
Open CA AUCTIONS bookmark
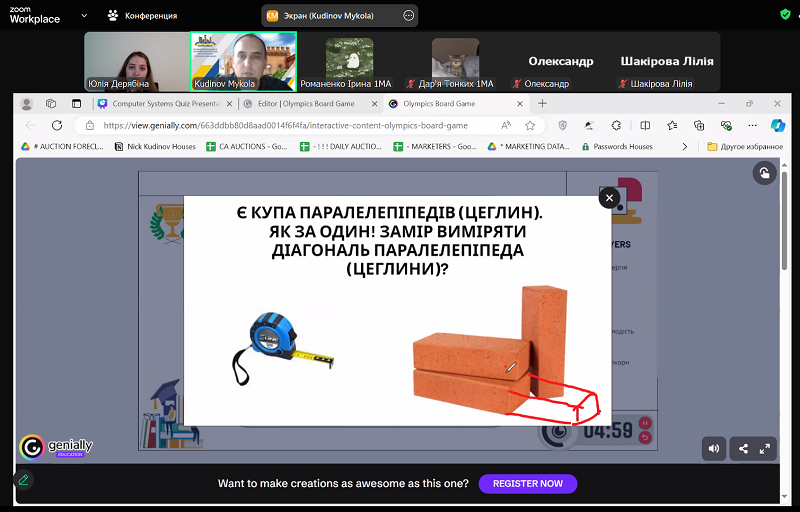[x=246, y=146]
